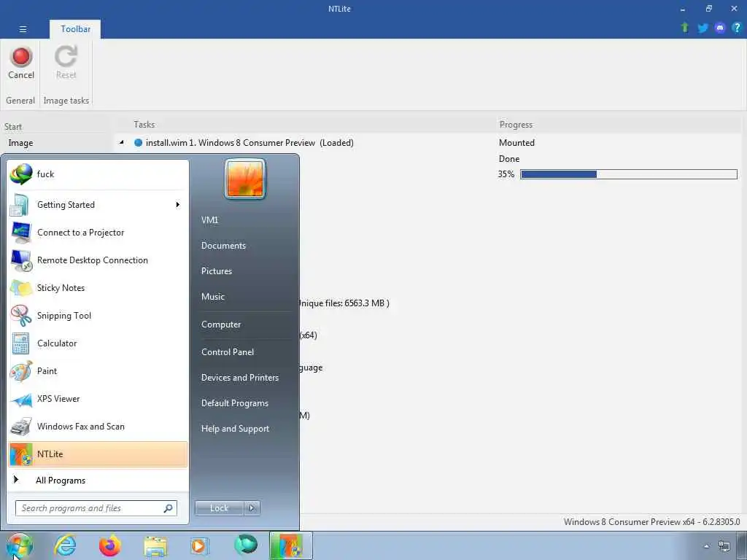Open shutdown options arrow next to Lock
Screen dimensions: 747x560
click(252, 508)
